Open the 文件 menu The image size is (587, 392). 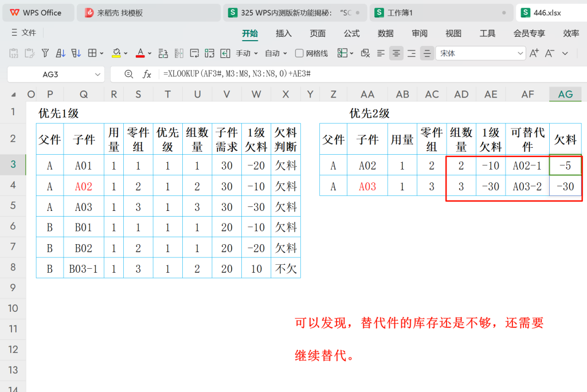click(x=24, y=33)
